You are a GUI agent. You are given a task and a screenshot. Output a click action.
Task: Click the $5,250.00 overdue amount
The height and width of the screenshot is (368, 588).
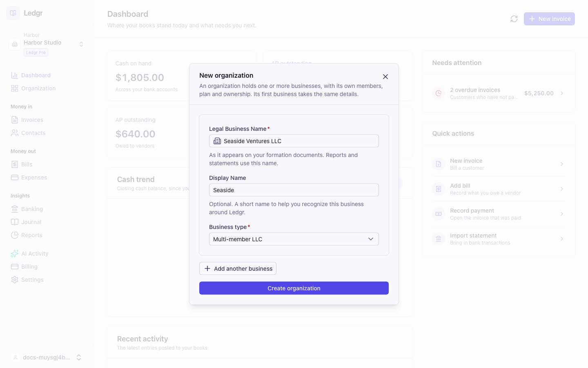coord(539,93)
